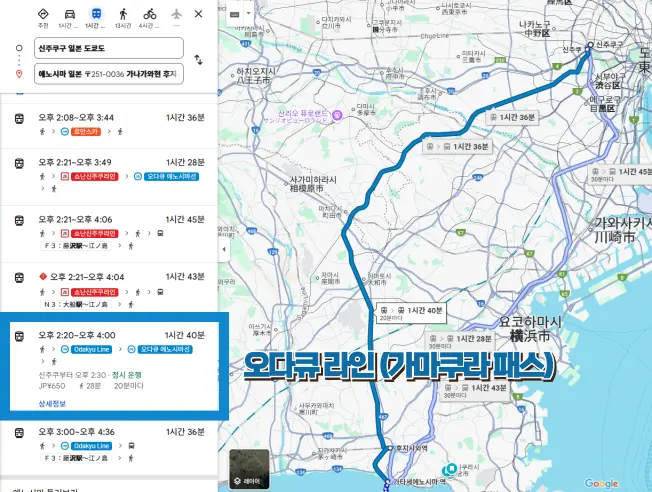
Task: Click the 1시간 43분 route label on map
Action: [x=475, y=391]
